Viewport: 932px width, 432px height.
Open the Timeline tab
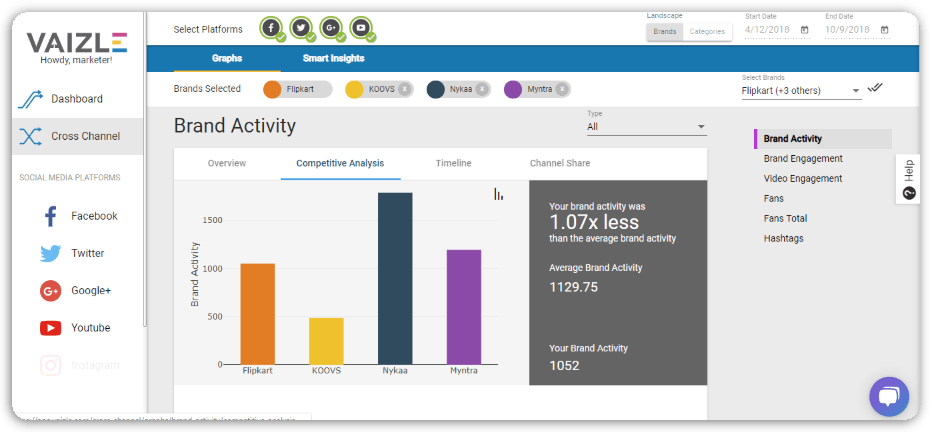453,163
